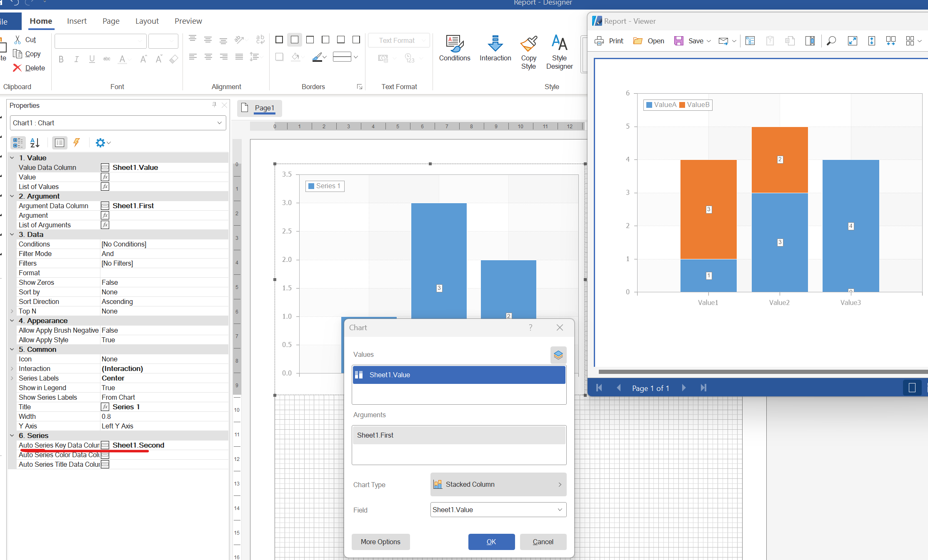The width and height of the screenshot is (928, 560).
Task: Select the Page tab in ribbon
Action: (109, 20)
